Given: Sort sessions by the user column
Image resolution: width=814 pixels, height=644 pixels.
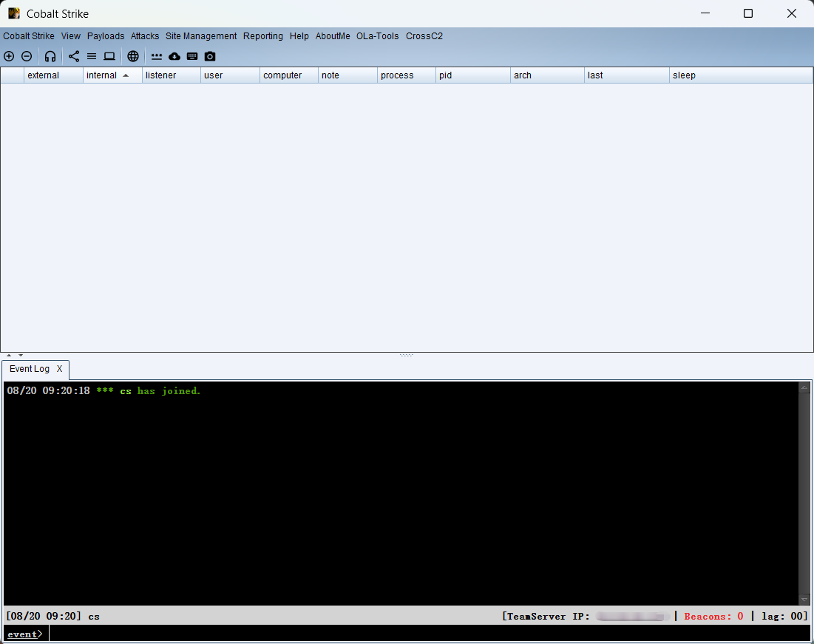Looking at the screenshot, I should (230, 75).
